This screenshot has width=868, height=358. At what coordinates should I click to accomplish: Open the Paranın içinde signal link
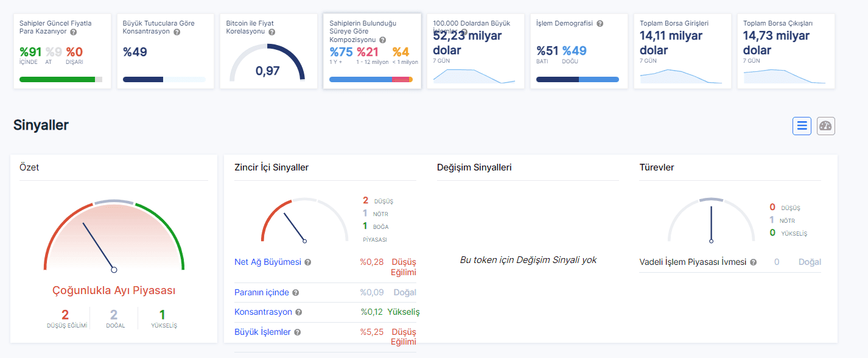tap(261, 293)
